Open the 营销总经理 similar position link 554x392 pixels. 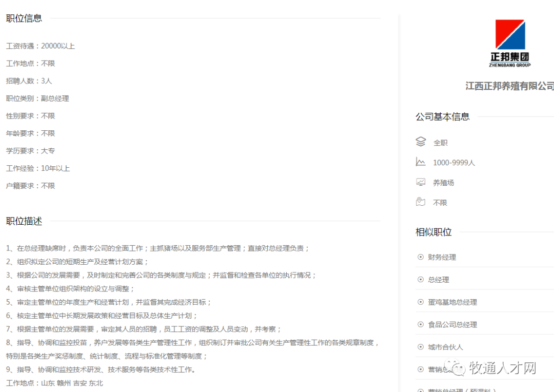[x=439, y=369]
